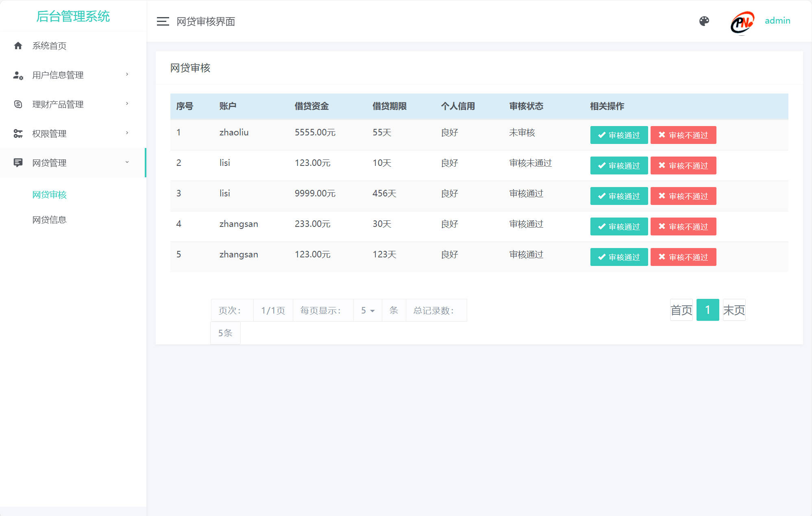
Task: Select 网贷审核 in the sidebar
Action: [49, 195]
